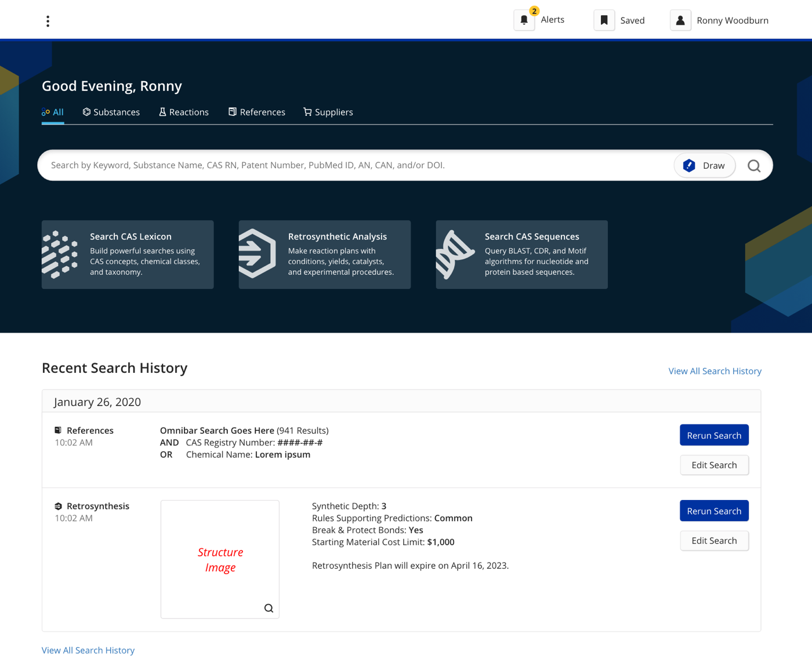
Task: Click the magnifier icon on Structure Image
Action: tap(269, 608)
